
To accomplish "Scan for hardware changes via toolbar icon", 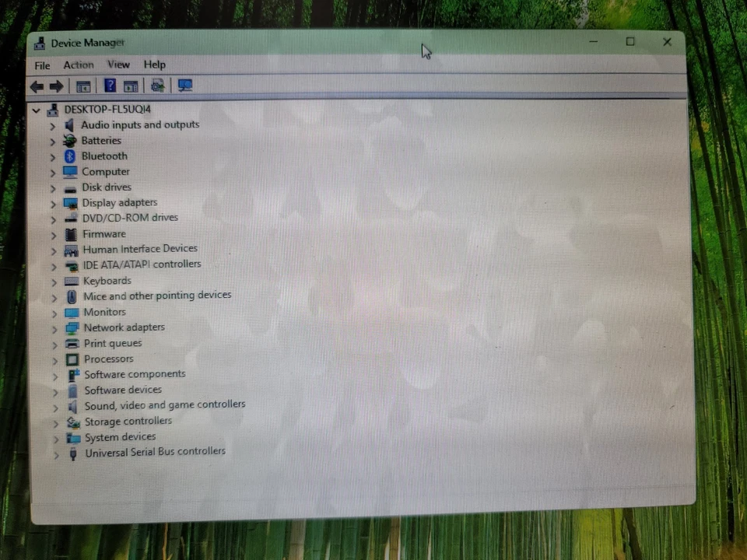I will (157, 86).
